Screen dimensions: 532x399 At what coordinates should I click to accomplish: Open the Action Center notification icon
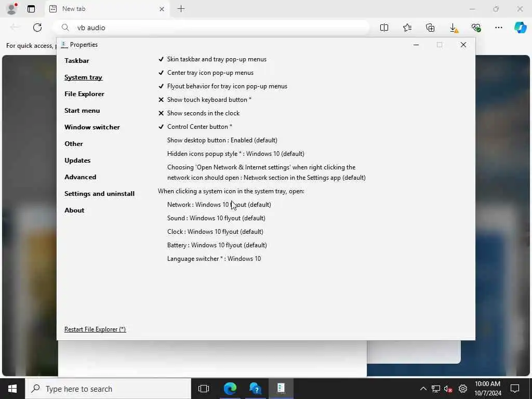click(x=515, y=389)
